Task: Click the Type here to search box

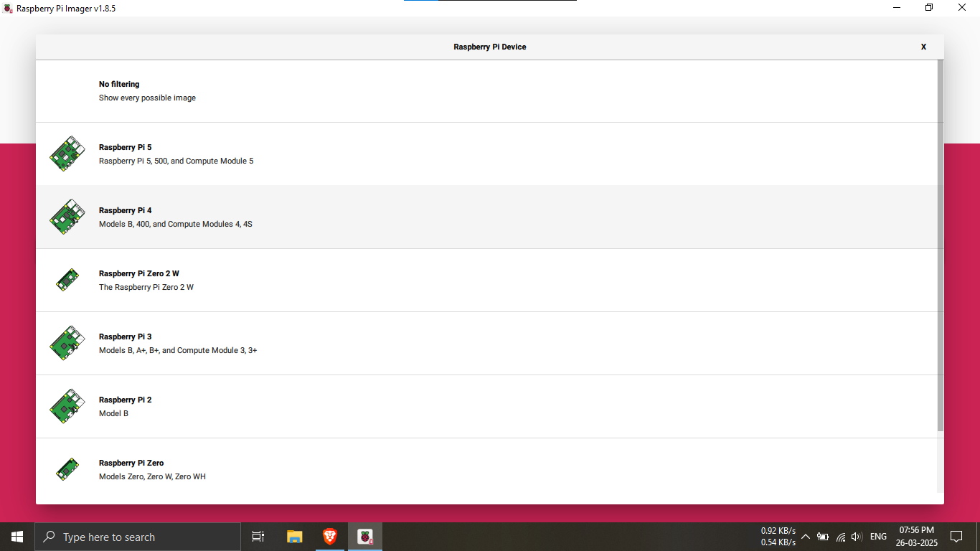Action: [x=138, y=537]
